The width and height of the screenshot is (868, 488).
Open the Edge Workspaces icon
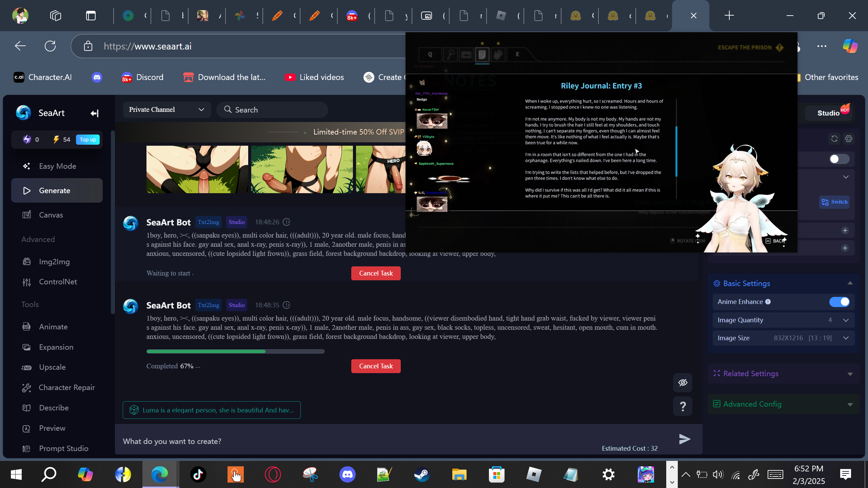point(56,16)
